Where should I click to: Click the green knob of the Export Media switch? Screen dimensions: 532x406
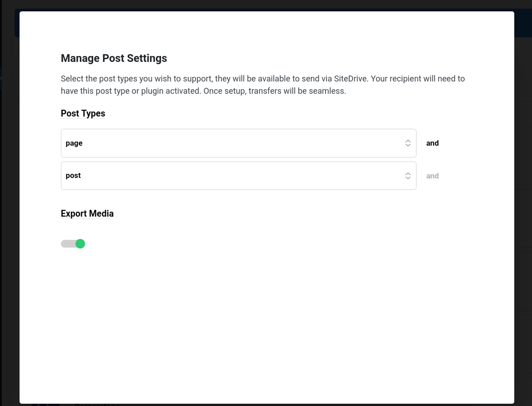(80, 244)
